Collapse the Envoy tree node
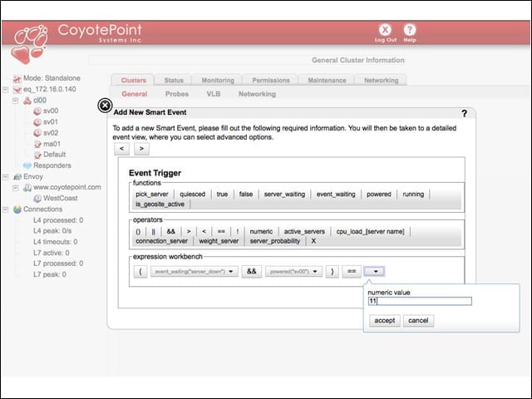 pyautogui.click(x=6, y=177)
